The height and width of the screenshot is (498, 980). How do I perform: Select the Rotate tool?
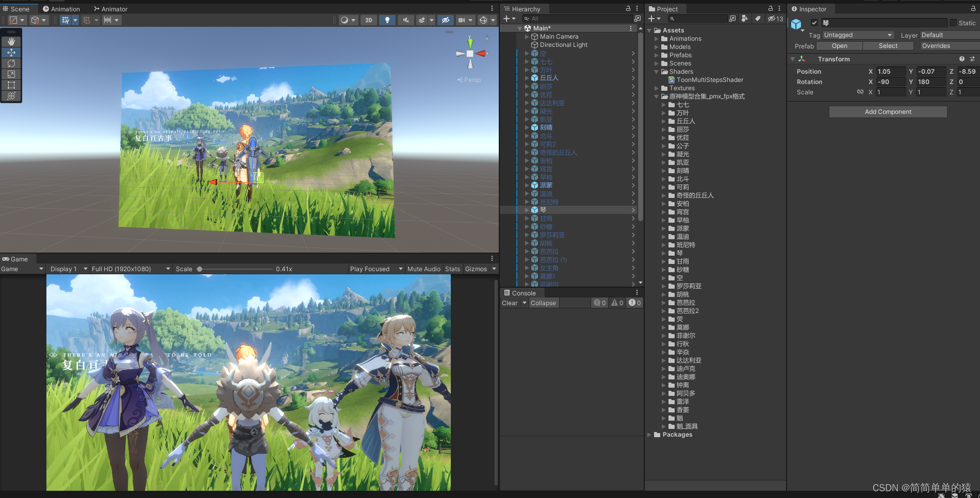coord(11,63)
